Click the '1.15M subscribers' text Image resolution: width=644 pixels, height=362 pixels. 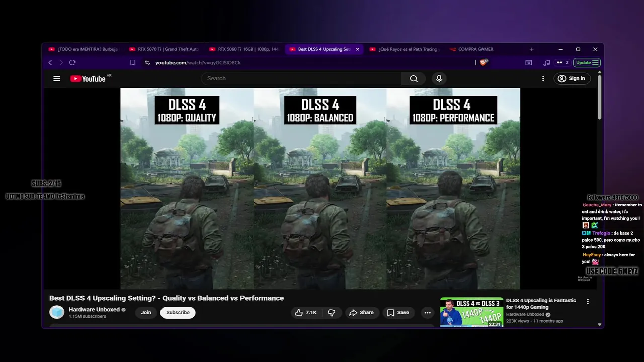(88, 316)
